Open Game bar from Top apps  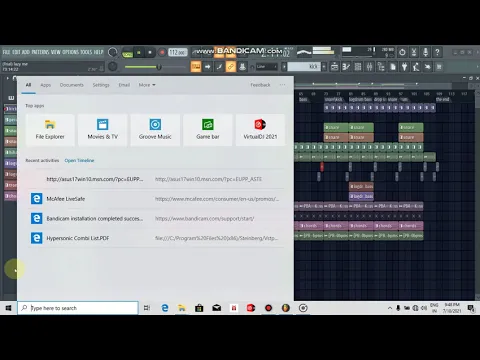tap(208, 130)
